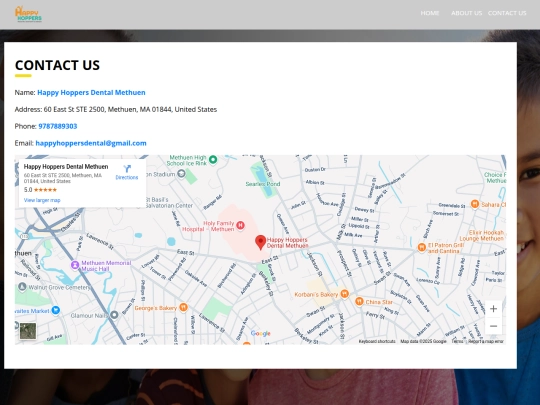Click El Patron Grill and Cantina marker
The width and height of the screenshot is (540, 405).
(422, 247)
